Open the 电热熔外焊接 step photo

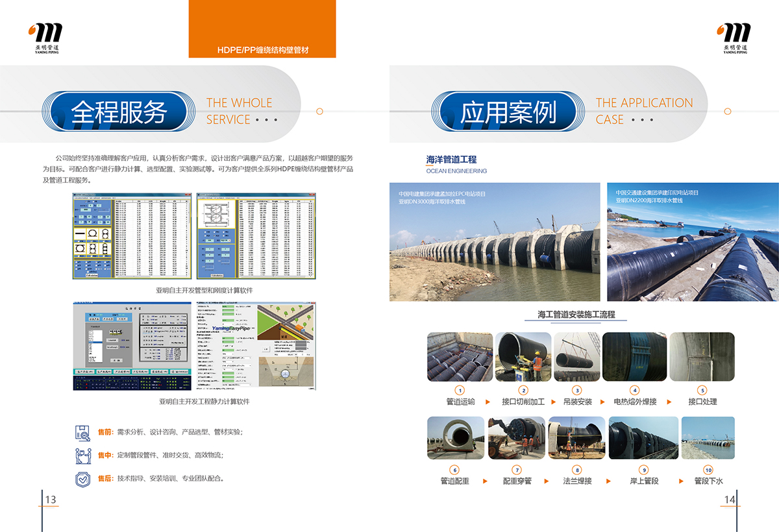pos(635,357)
